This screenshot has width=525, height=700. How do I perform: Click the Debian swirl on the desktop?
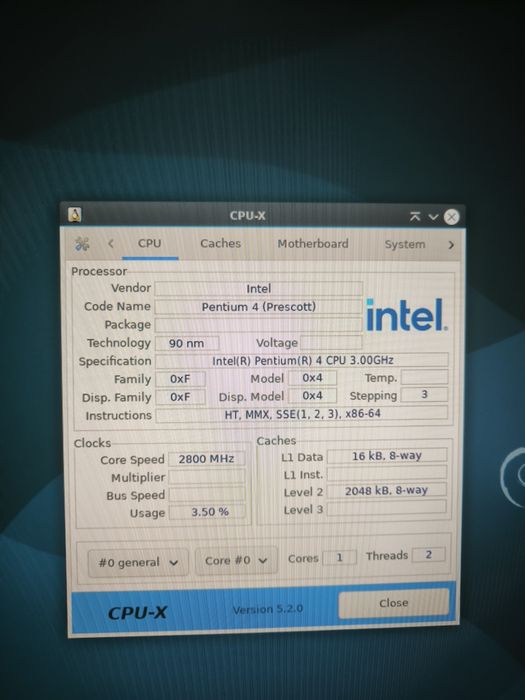(x=512, y=477)
